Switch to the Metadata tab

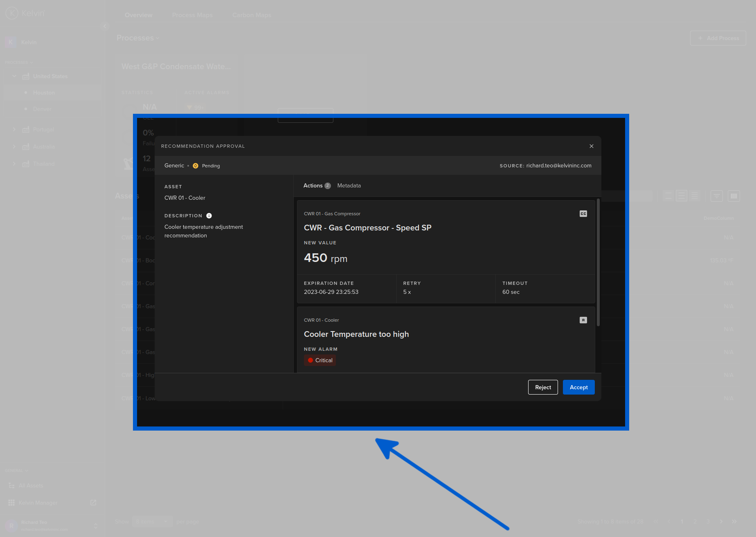coord(349,185)
